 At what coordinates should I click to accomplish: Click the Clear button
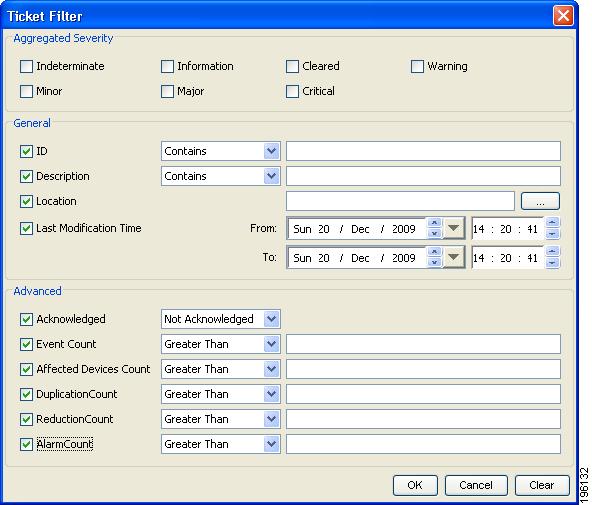tap(542, 485)
